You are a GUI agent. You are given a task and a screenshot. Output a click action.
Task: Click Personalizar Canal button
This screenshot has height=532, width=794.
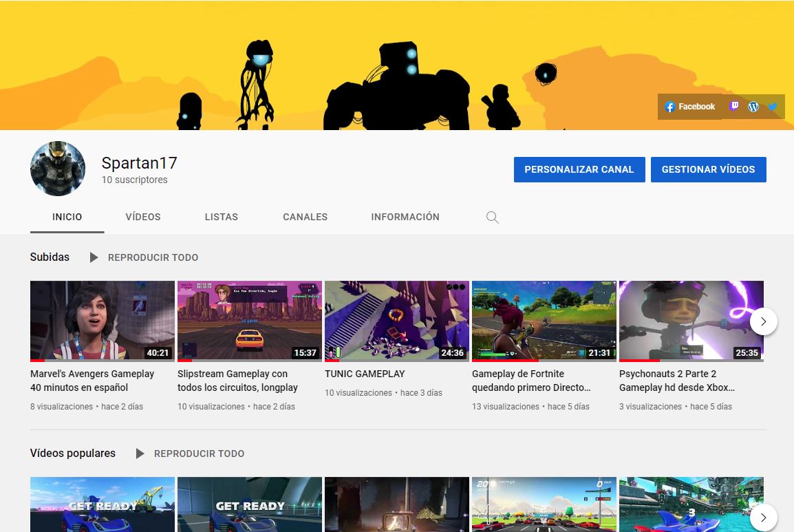579,170
